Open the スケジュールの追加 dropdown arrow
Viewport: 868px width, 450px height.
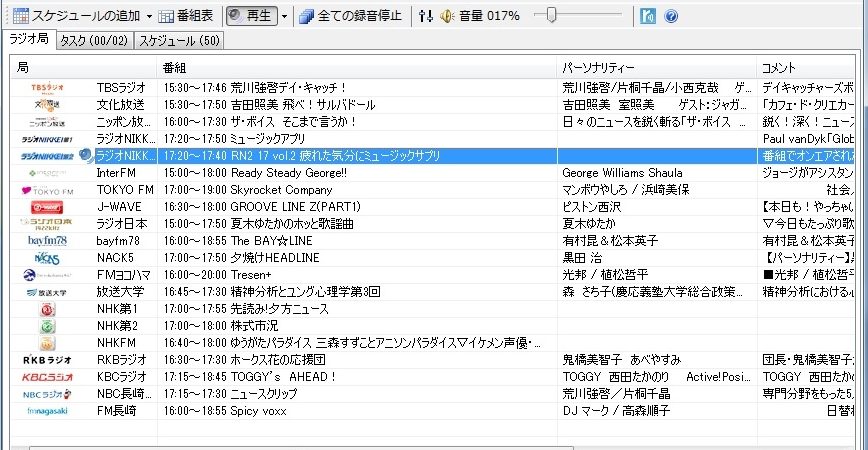coord(149,17)
